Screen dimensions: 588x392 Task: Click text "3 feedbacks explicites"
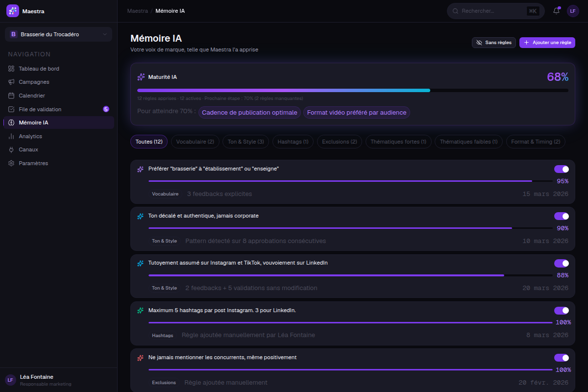click(x=220, y=194)
